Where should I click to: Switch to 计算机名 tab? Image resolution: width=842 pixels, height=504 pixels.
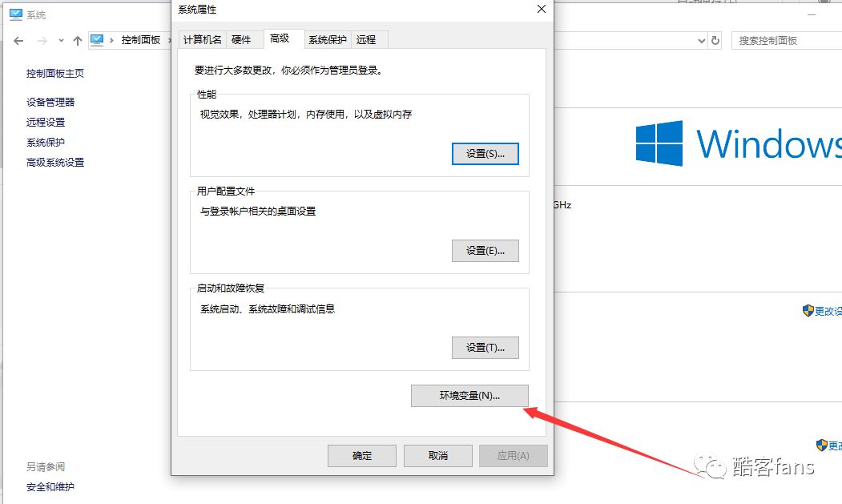(x=203, y=40)
